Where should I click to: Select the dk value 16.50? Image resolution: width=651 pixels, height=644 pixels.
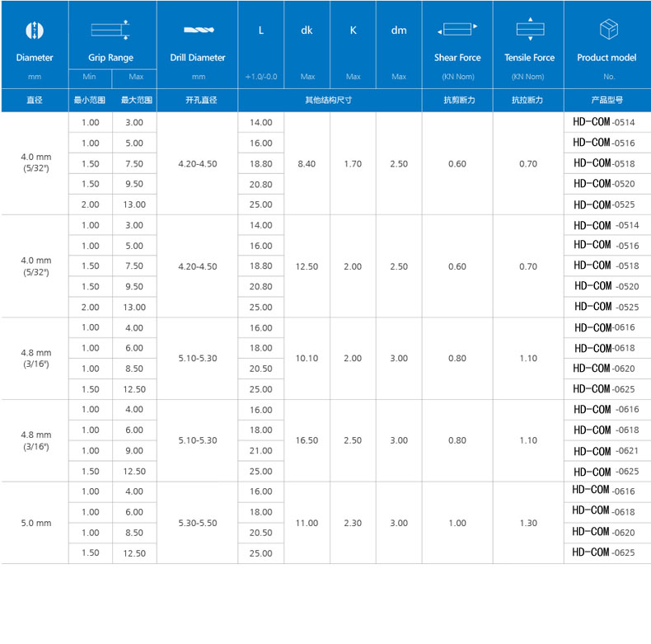point(307,440)
